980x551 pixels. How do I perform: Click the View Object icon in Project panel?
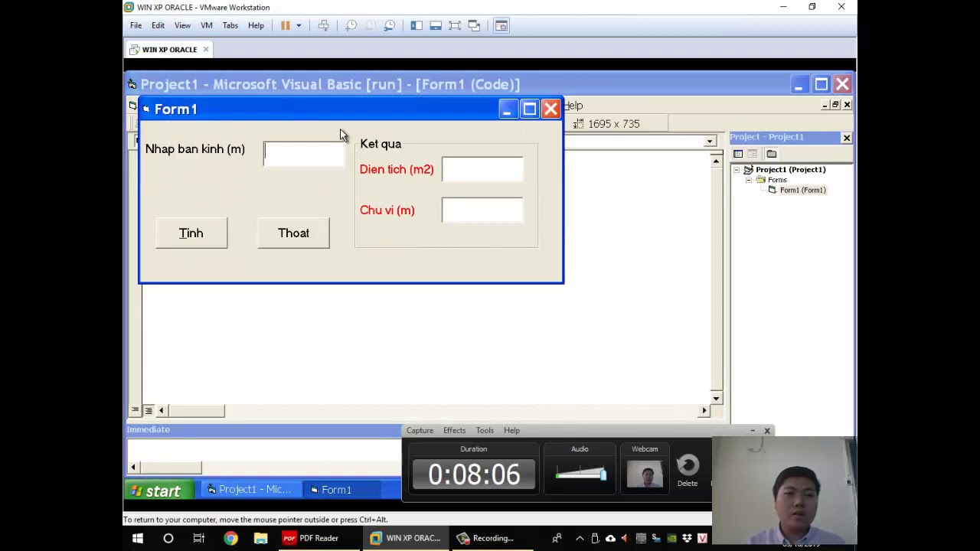point(753,154)
